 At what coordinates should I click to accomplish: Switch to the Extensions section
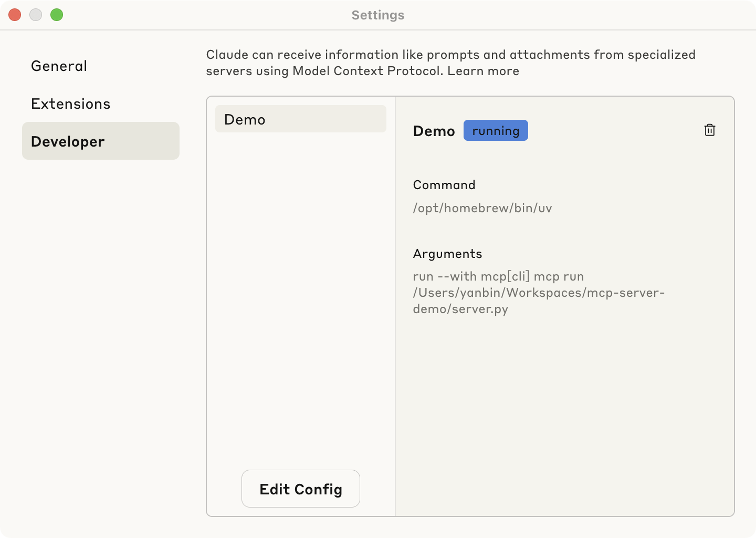point(71,104)
